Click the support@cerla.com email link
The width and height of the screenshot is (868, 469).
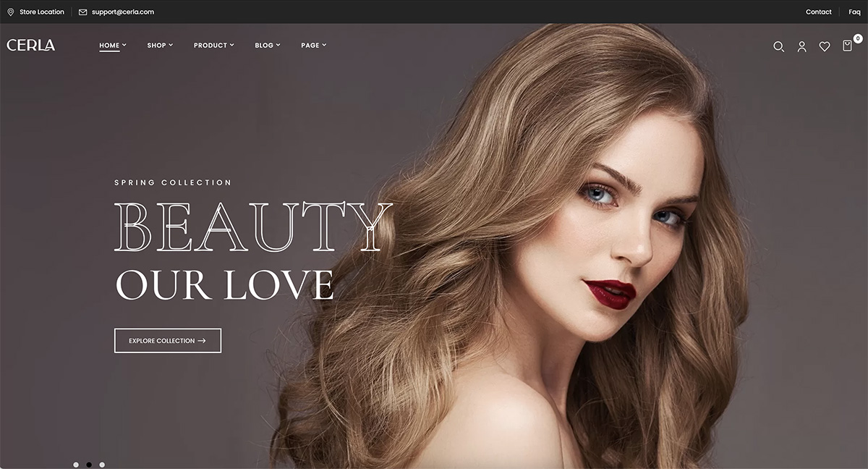(x=123, y=12)
